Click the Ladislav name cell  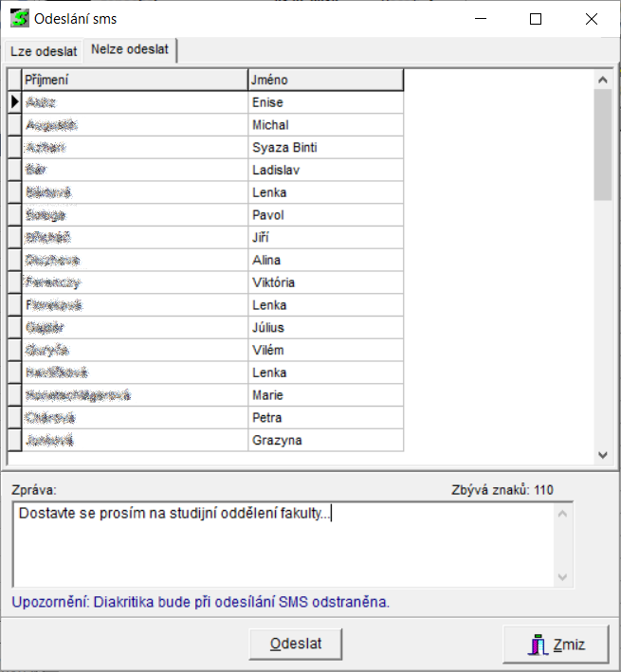(x=325, y=171)
